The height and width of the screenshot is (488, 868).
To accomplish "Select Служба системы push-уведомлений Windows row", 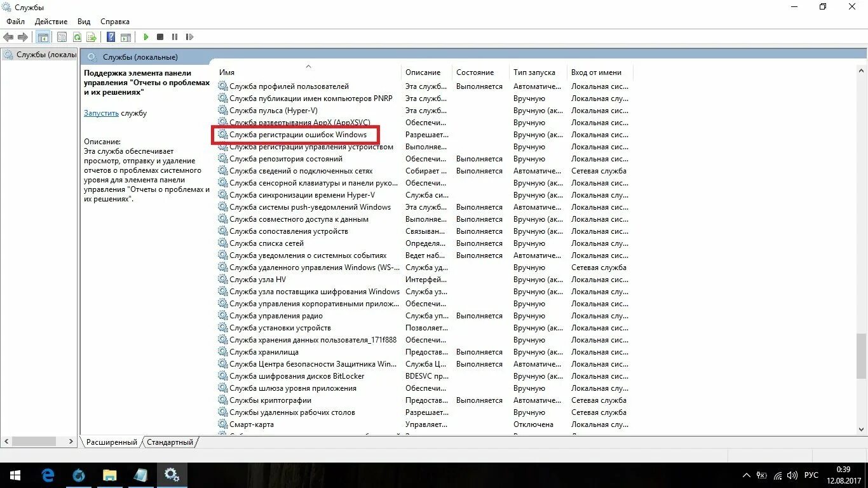I will coord(424,207).
